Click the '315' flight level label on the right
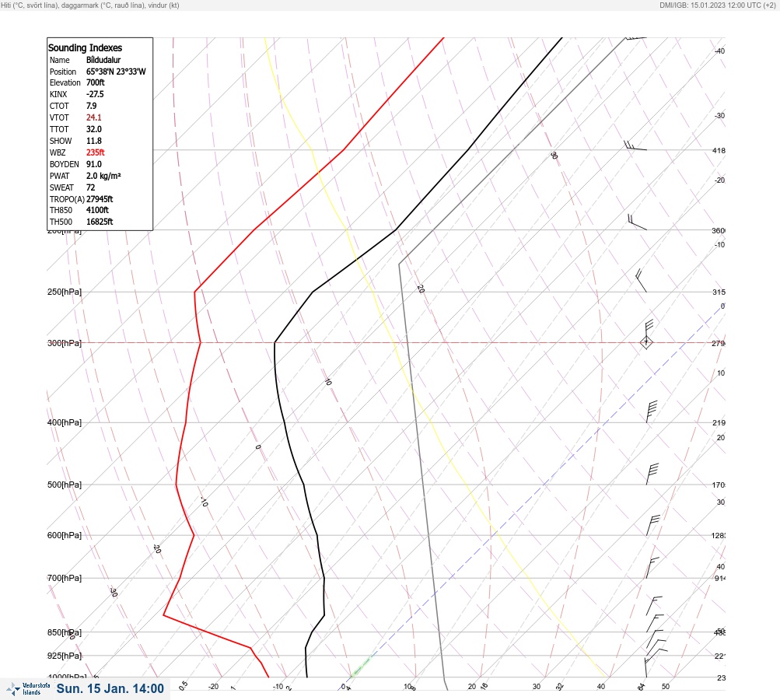Screen dimensions: 780x700 tap(719, 292)
